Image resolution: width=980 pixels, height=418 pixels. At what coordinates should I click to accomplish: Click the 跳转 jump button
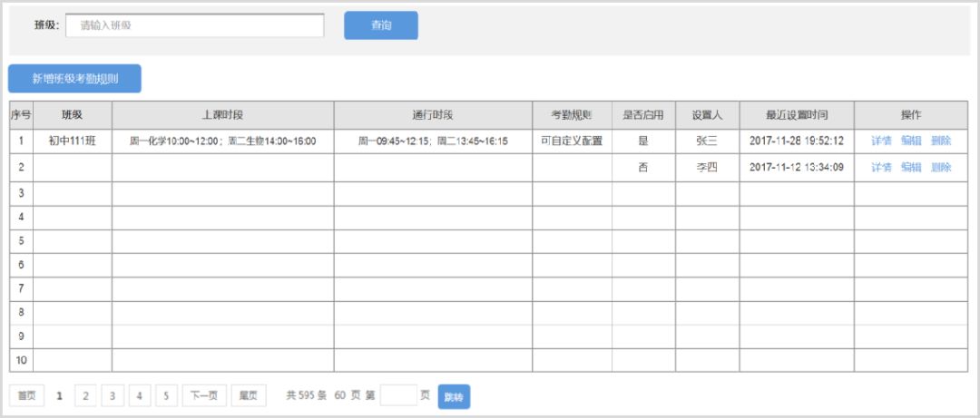tap(454, 397)
